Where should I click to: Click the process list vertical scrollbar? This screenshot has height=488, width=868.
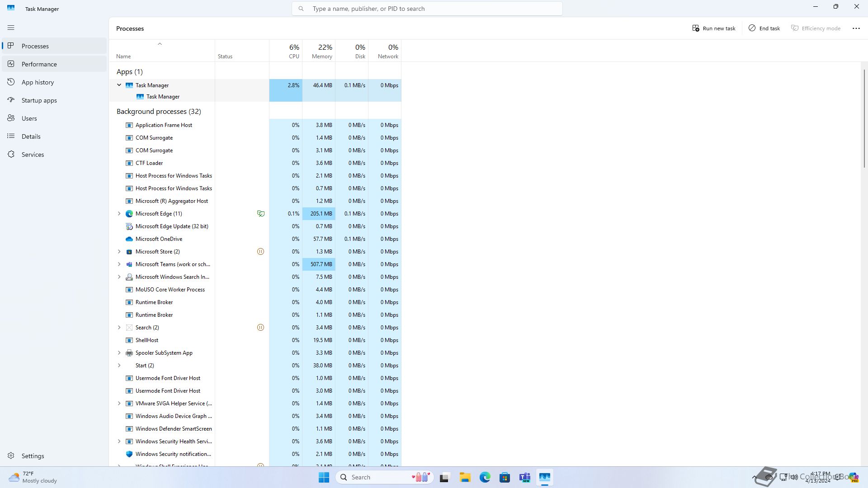point(864,118)
